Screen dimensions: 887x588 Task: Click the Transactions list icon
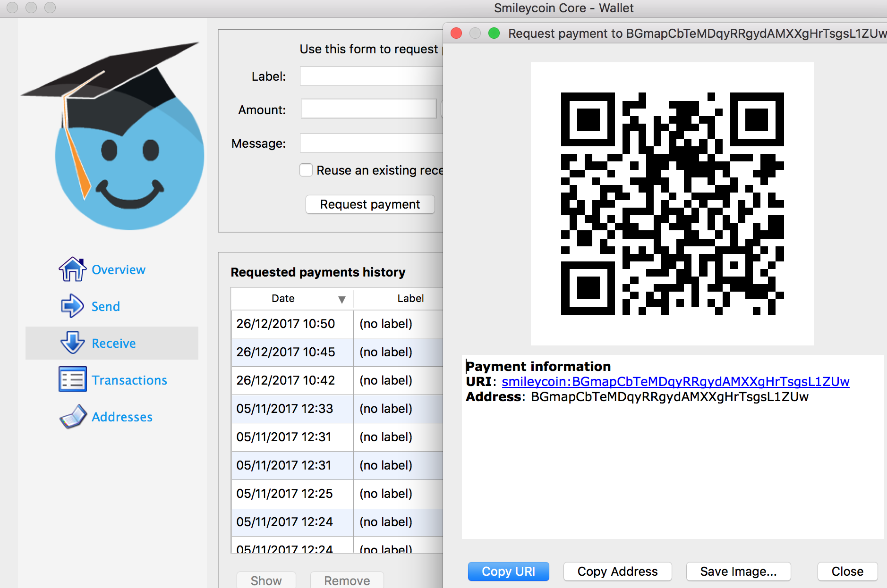[72, 379]
